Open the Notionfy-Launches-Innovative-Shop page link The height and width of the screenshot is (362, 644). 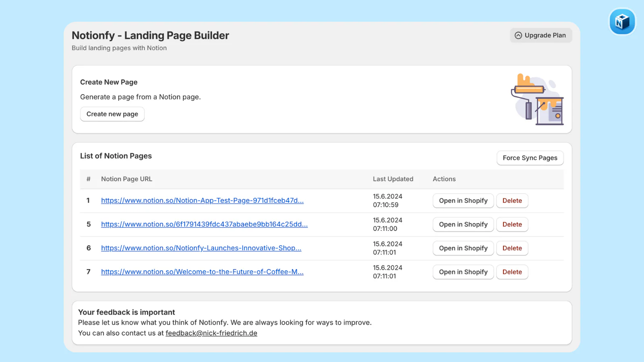(x=201, y=248)
